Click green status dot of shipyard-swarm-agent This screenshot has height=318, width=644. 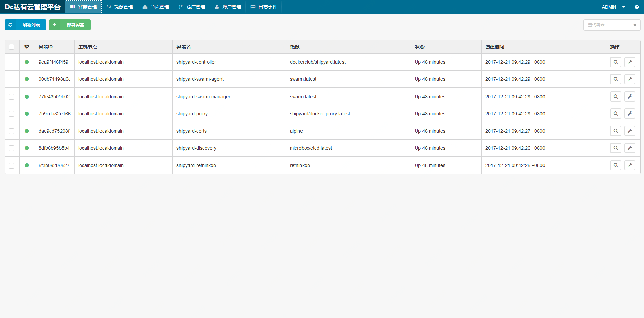27,79
